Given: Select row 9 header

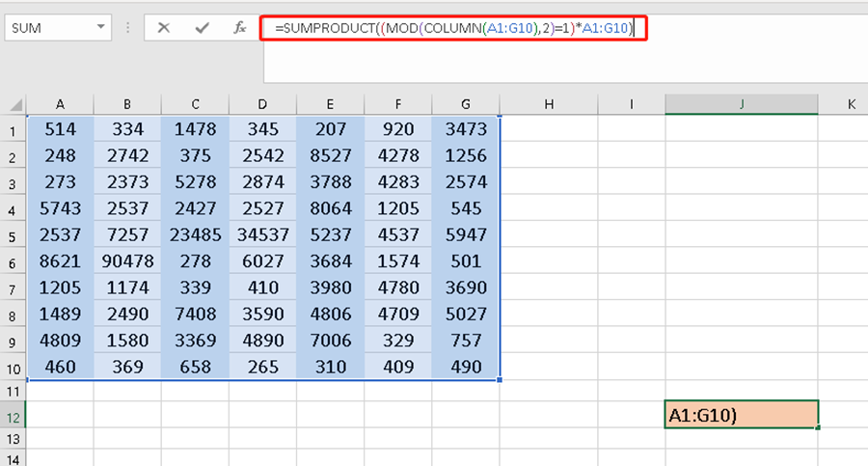Looking at the screenshot, I should pyautogui.click(x=13, y=341).
